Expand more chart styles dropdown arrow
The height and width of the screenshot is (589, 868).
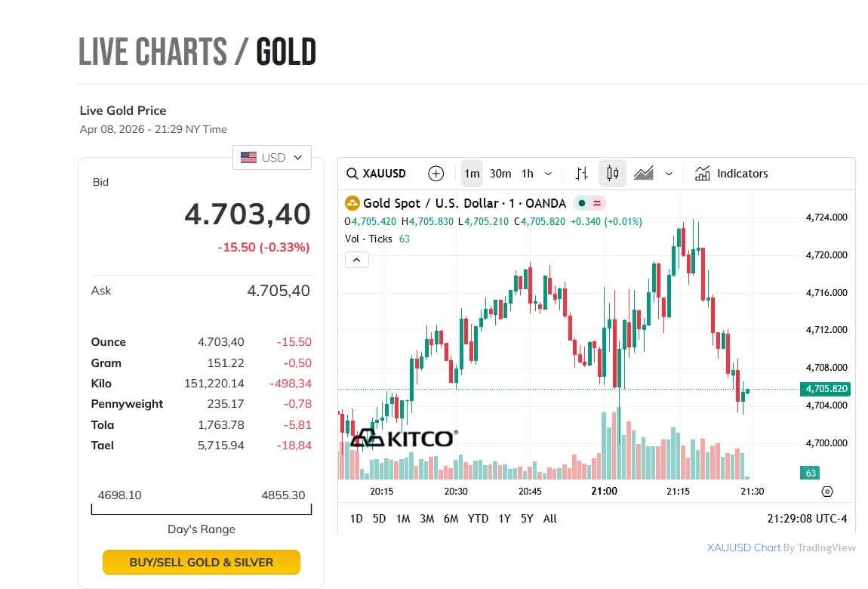(x=669, y=174)
